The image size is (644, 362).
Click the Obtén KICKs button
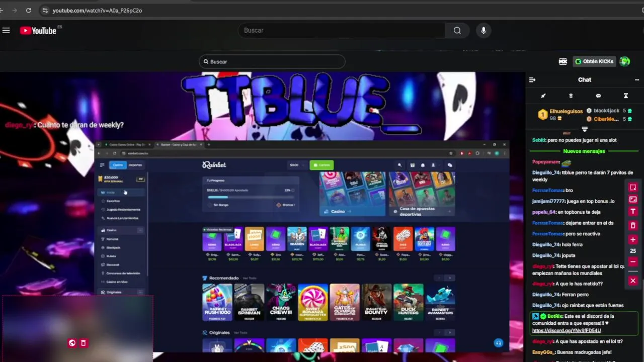point(595,61)
